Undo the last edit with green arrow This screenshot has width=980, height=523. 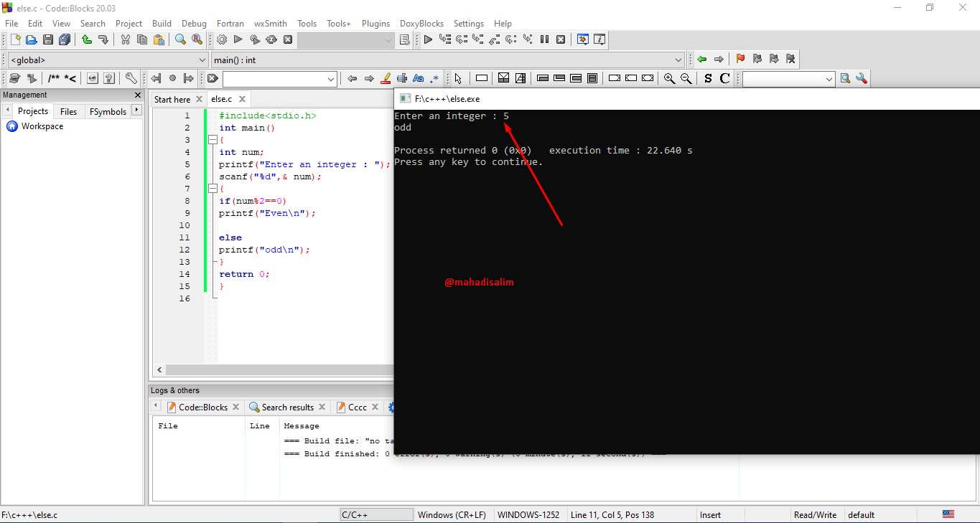point(86,40)
